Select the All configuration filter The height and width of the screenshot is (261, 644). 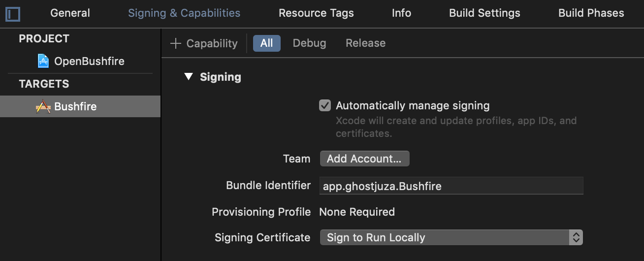267,43
